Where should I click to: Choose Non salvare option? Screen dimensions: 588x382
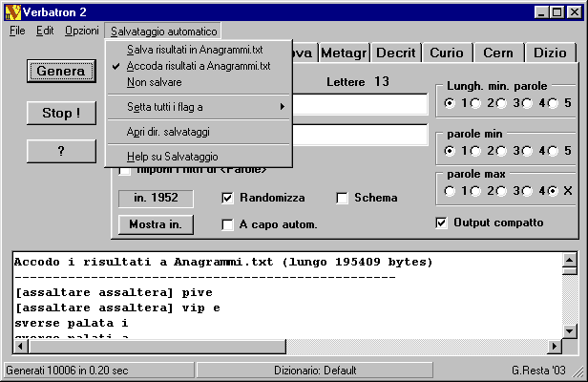199,82
